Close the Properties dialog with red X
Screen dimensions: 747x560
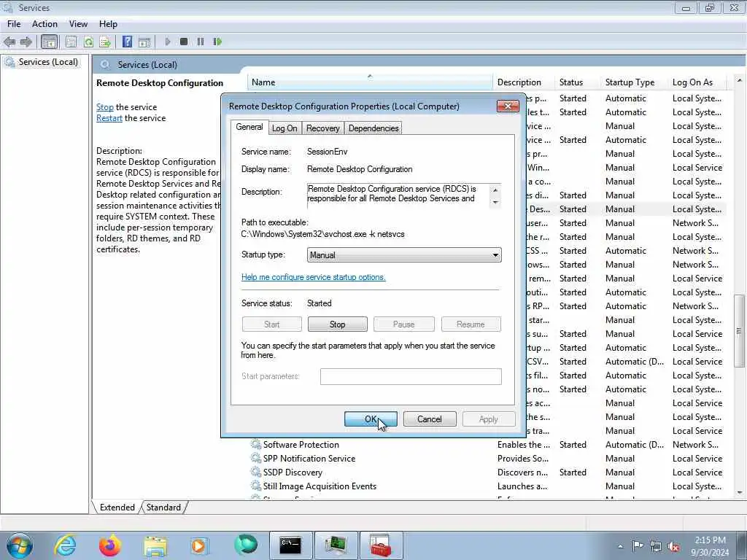[508, 106]
